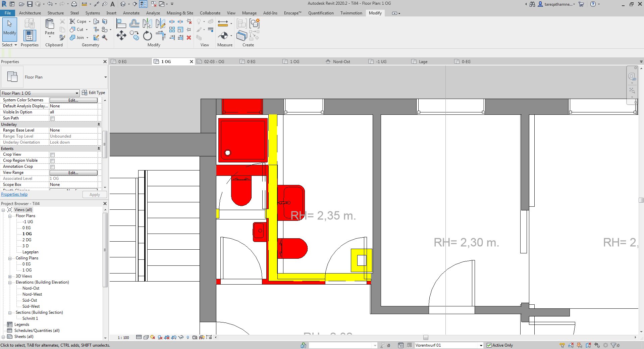644x349 pixels.
Task: Select the Trim/Extend Corner tool
Action: tap(160, 36)
